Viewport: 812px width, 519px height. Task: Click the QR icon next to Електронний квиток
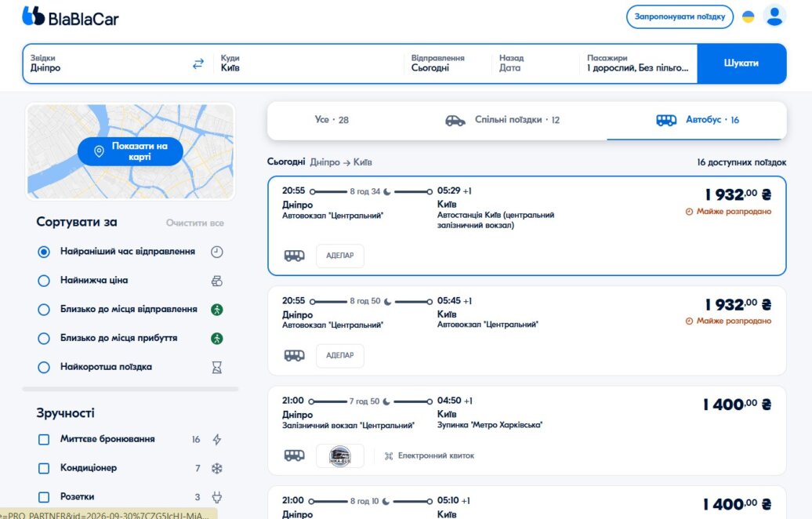tap(389, 456)
